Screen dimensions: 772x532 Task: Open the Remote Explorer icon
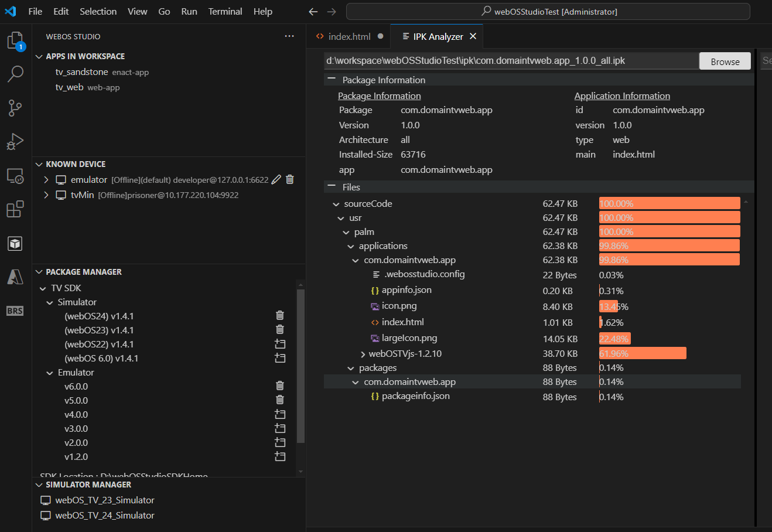[15, 176]
